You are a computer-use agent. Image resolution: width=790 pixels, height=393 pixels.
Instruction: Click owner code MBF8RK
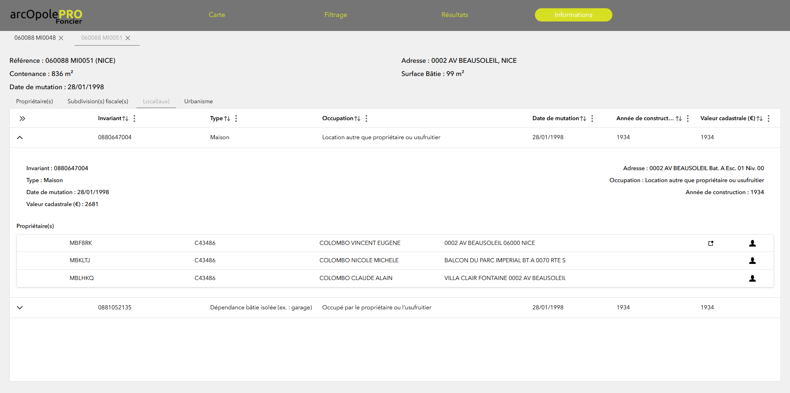point(81,243)
